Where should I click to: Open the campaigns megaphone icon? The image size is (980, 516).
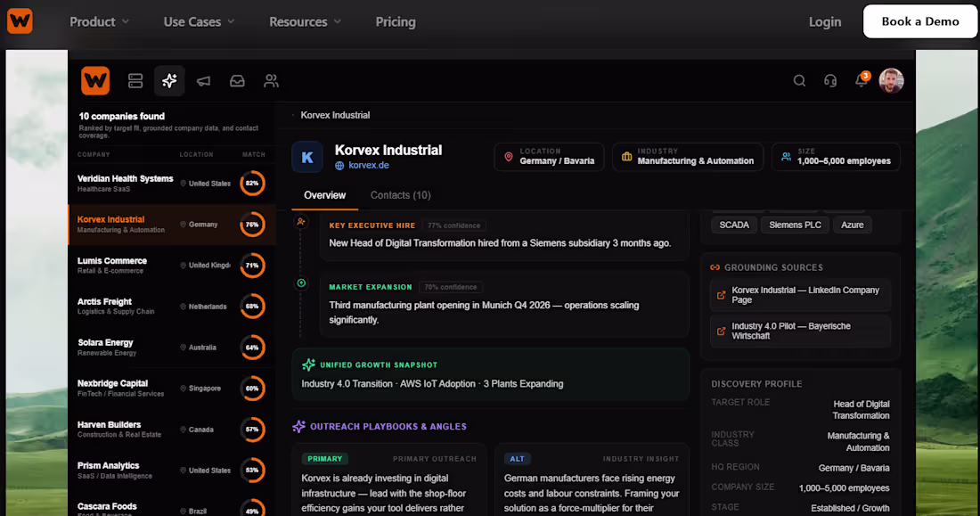[x=204, y=81]
